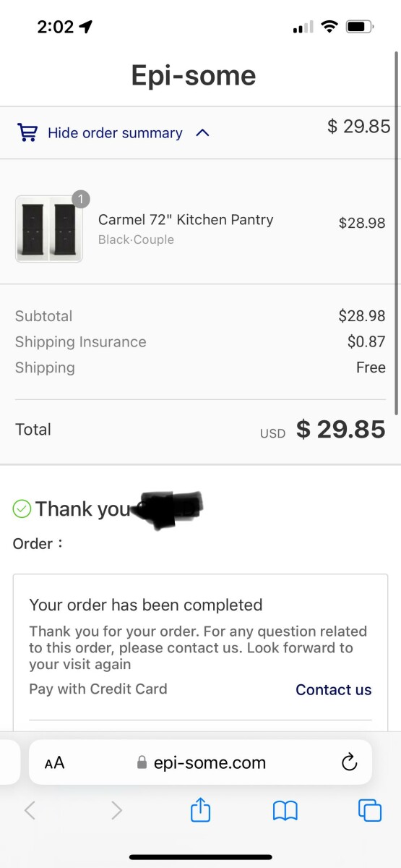Click the Contact us link

pyautogui.click(x=333, y=689)
